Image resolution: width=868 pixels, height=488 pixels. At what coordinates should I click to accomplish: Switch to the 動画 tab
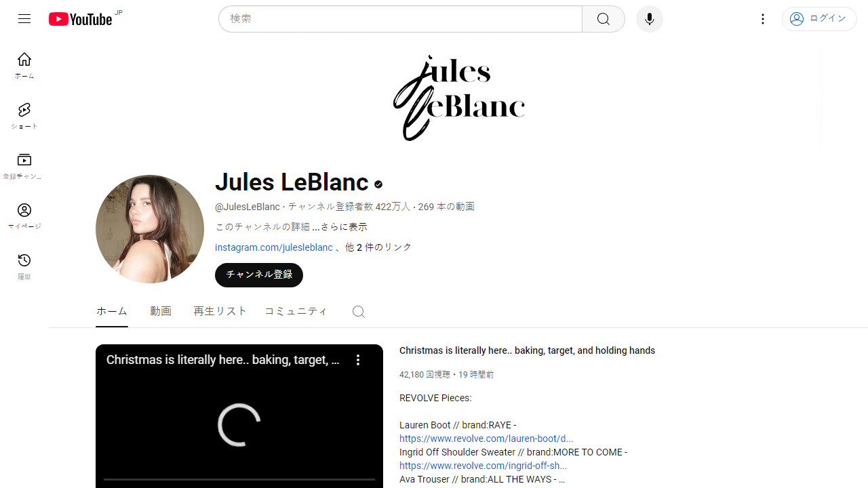(161, 311)
